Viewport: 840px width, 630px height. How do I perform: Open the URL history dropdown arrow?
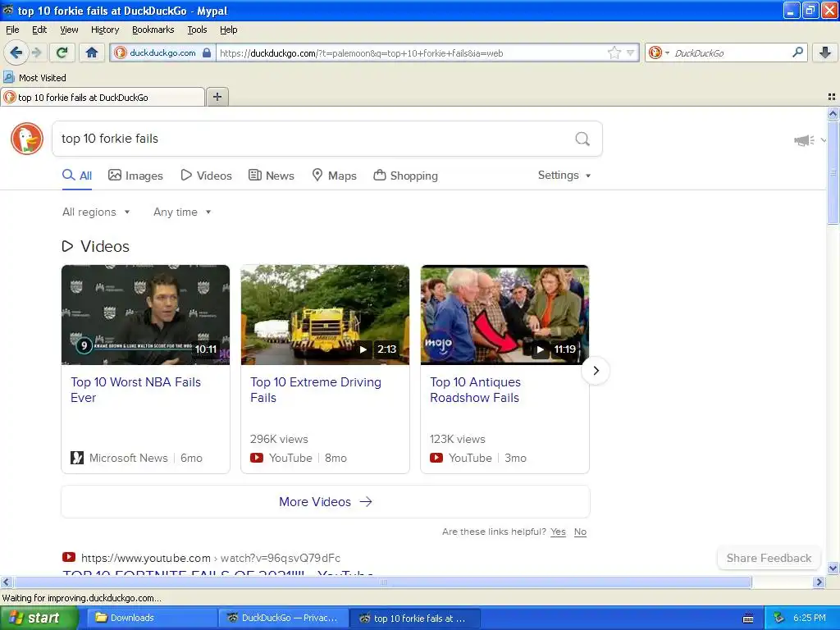point(631,52)
